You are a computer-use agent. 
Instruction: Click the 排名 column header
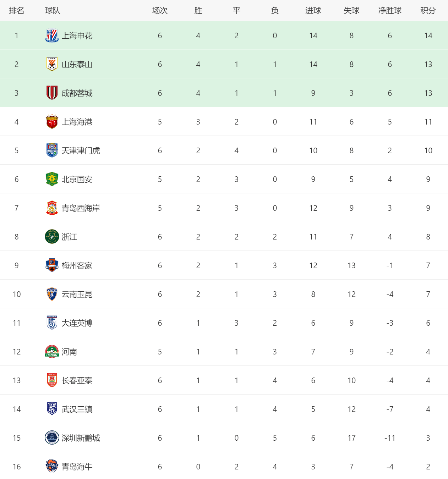tap(16, 11)
